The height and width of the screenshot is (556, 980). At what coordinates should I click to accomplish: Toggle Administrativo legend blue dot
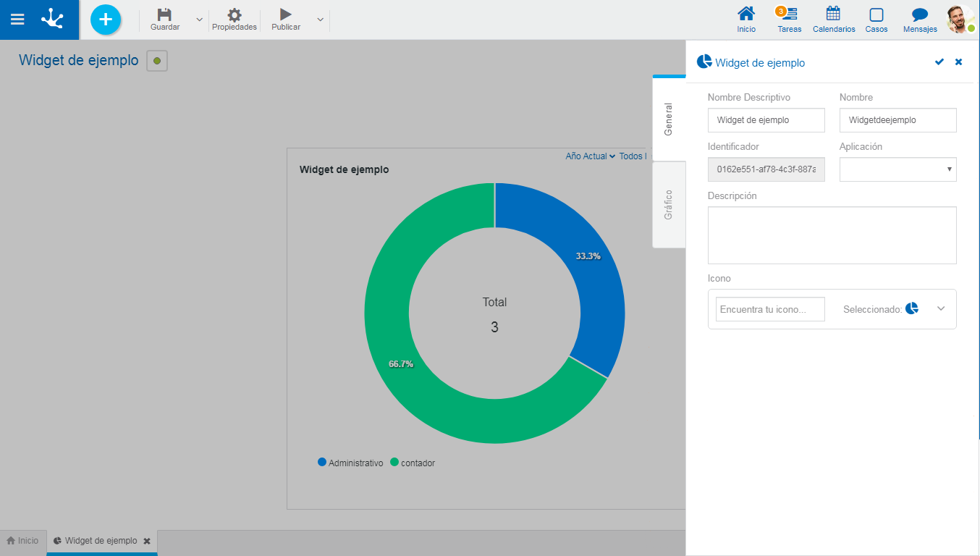(x=322, y=462)
